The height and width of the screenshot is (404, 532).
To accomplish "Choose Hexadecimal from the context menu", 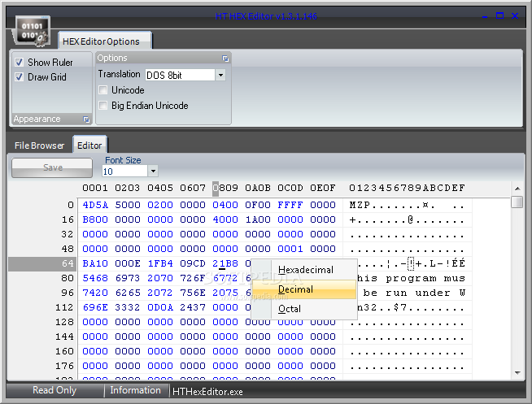I will point(306,270).
